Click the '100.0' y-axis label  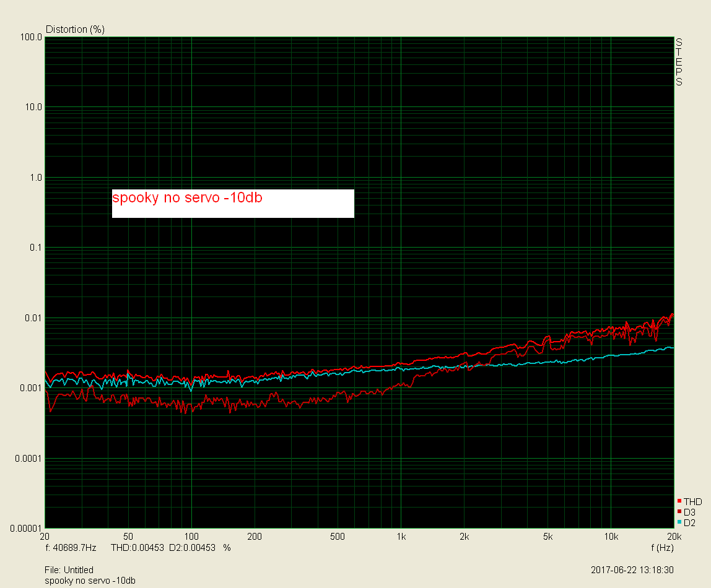[x=31, y=37]
